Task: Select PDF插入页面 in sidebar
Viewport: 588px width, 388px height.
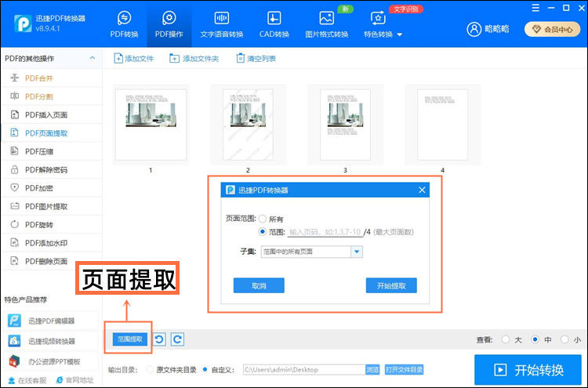Action: coord(52,114)
